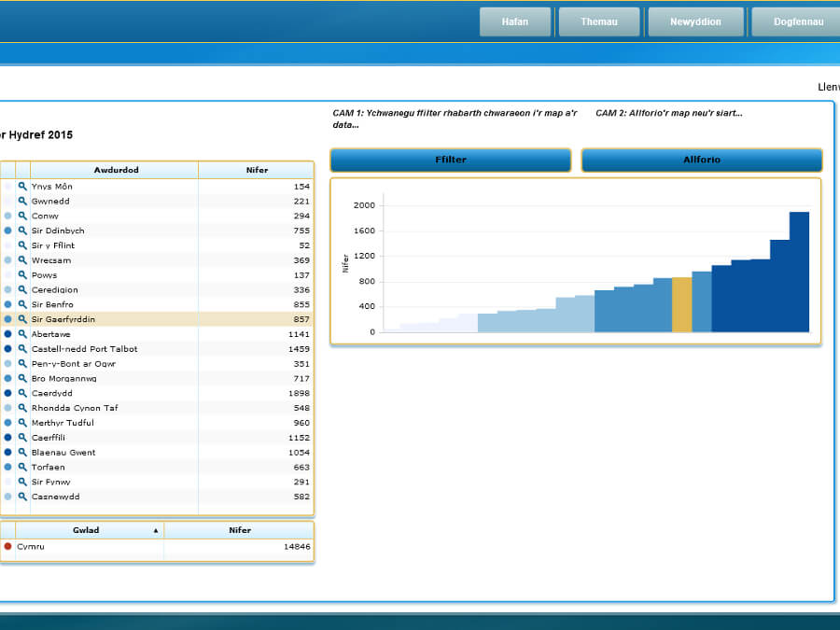Select the Cymru row in country table
The image size is (840, 630).
tap(157, 547)
